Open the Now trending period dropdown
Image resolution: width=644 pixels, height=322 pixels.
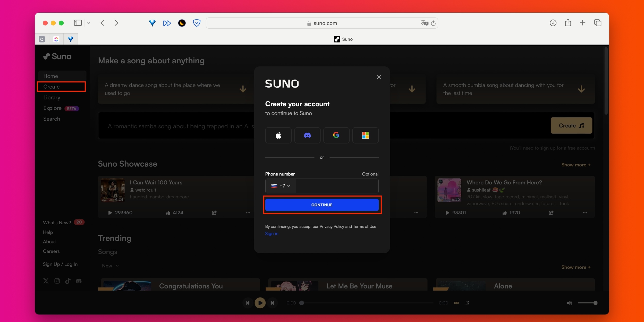point(110,266)
